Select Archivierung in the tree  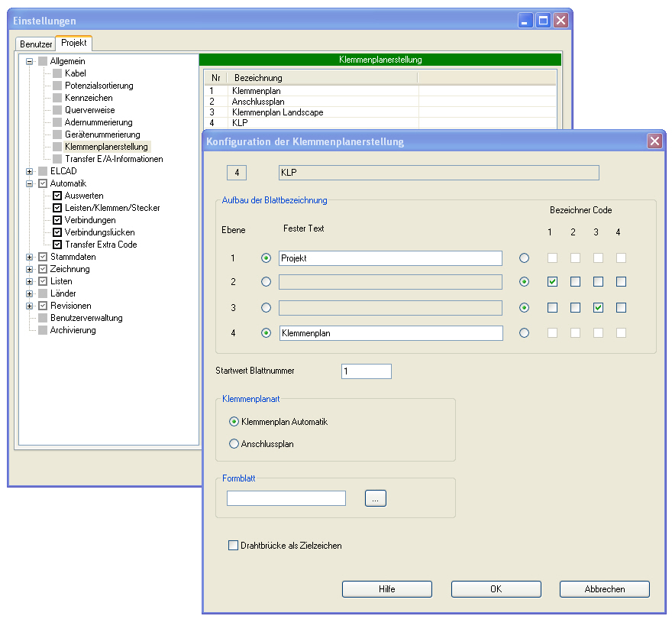click(x=73, y=330)
